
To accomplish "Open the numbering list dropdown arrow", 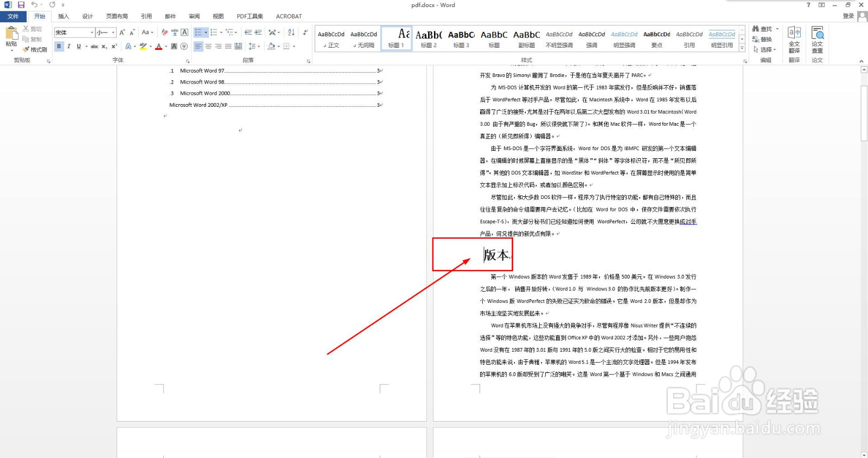I will (221, 33).
